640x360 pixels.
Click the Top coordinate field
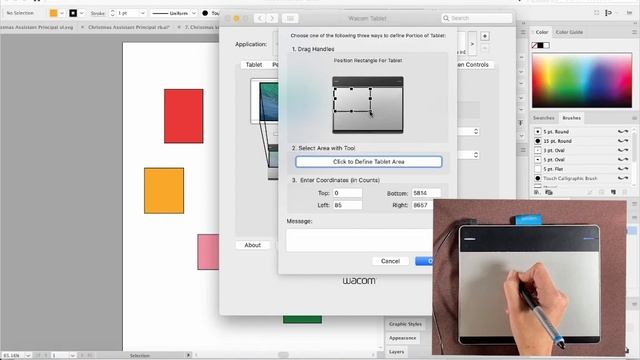347,193
